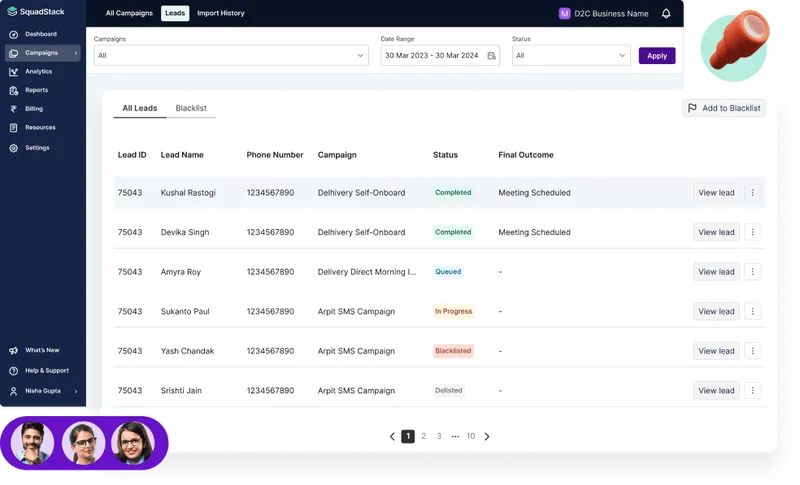The image size is (800, 485).
Task: Click the pagination ellipsis
Action: pos(455,437)
